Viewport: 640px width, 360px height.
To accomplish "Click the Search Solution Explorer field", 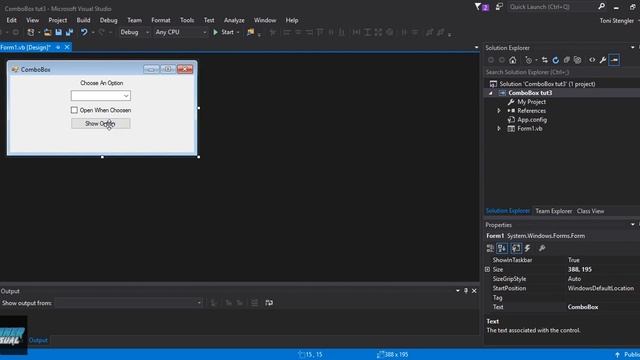I will point(561,72).
